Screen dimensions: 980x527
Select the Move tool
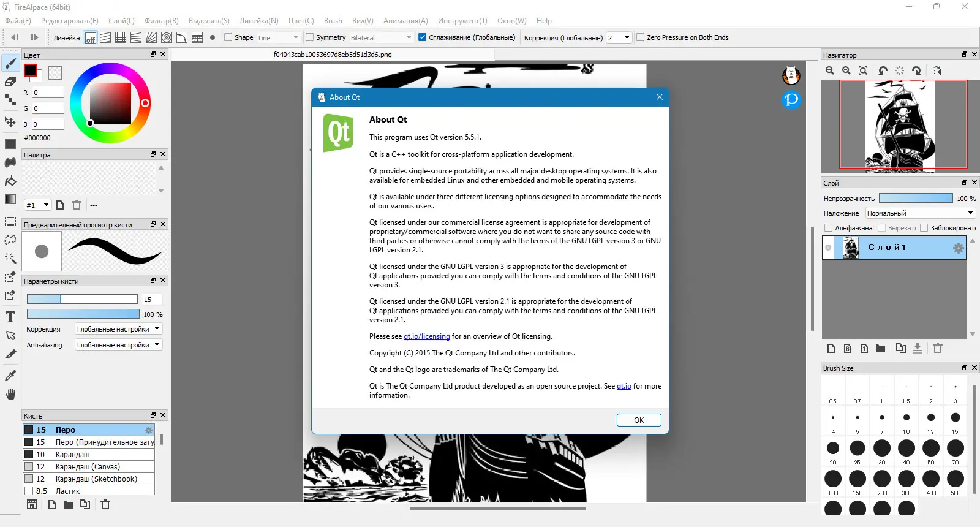tap(10, 122)
